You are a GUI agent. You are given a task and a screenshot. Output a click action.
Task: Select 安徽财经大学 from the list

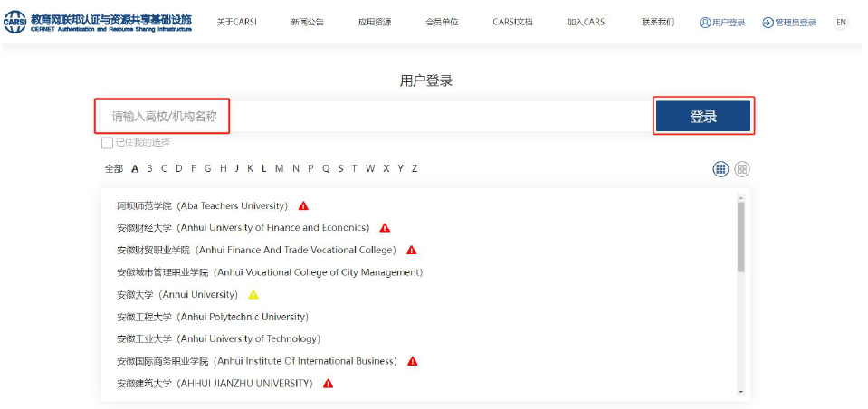[243, 228]
